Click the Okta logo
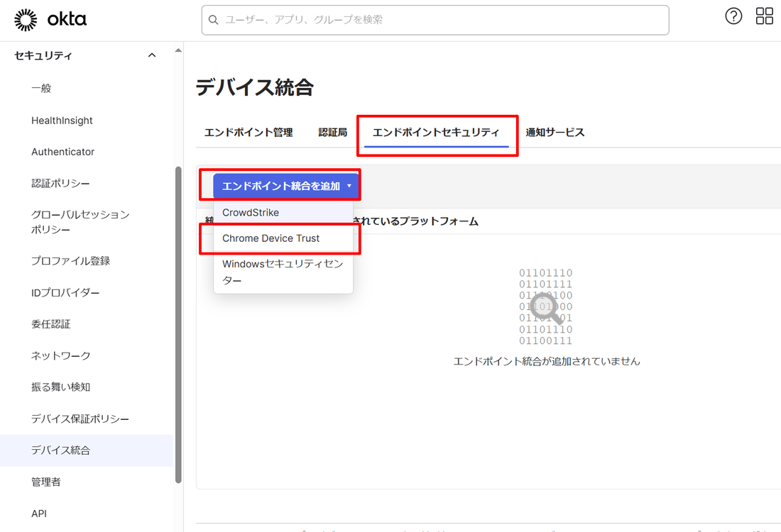The height and width of the screenshot is (532, 781). tap(50, 20)
